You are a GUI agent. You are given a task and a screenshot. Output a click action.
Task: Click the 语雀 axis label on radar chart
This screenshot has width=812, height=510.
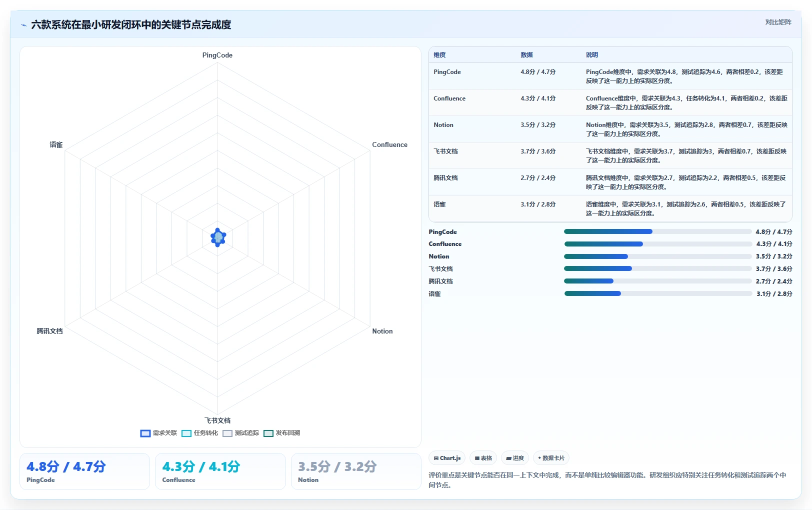pyautogui.click(x=56, y=144)
